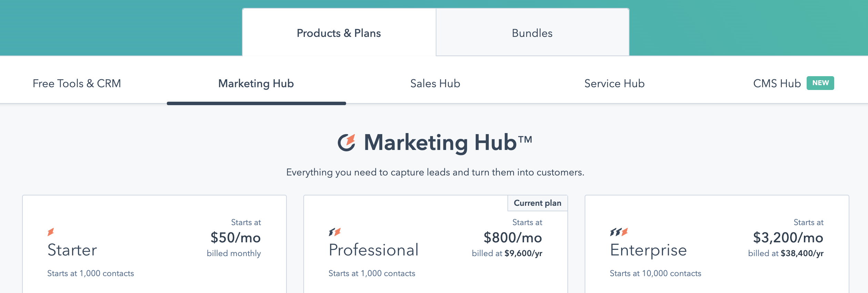Switch to the Bundles tab
Viewport: 868px width, 293px height.
click(x=532, y=33)
